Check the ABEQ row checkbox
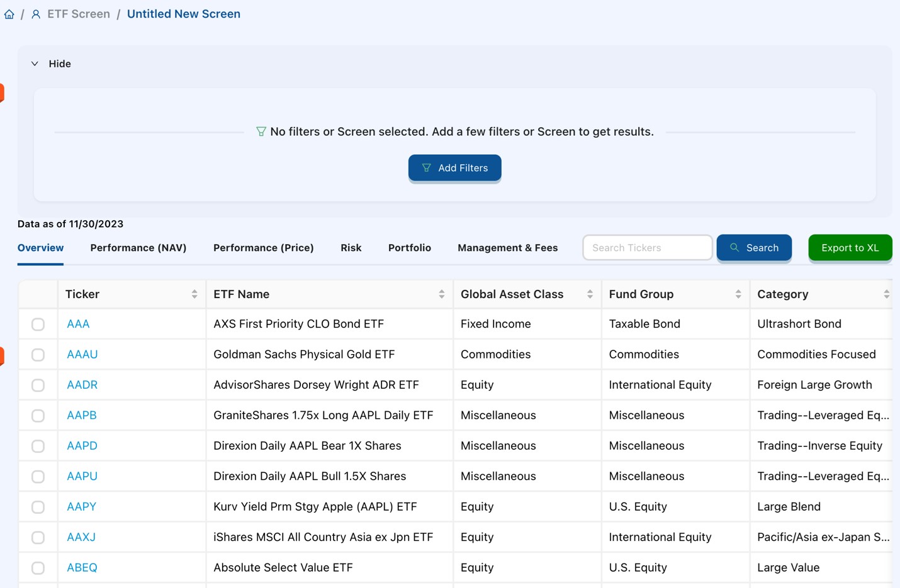The height and width of the screenshot is (588, 900). coord(38,568)
